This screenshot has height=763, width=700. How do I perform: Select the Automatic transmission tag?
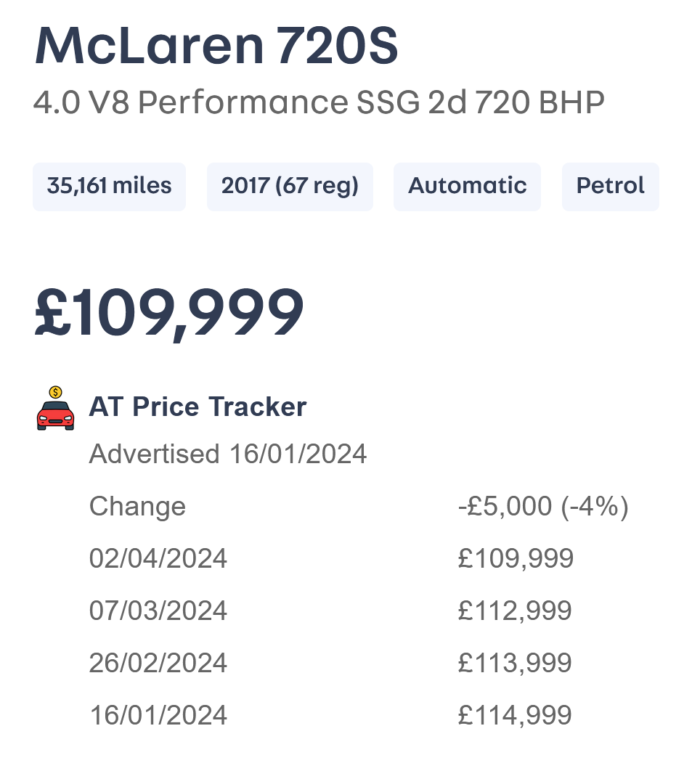click(467, 187)
